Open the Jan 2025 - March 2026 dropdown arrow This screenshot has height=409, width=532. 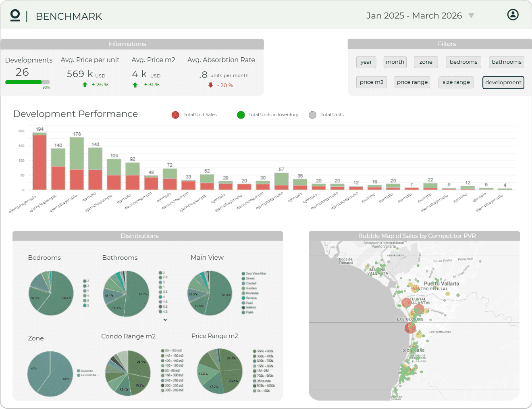click(x=471, y=16)
